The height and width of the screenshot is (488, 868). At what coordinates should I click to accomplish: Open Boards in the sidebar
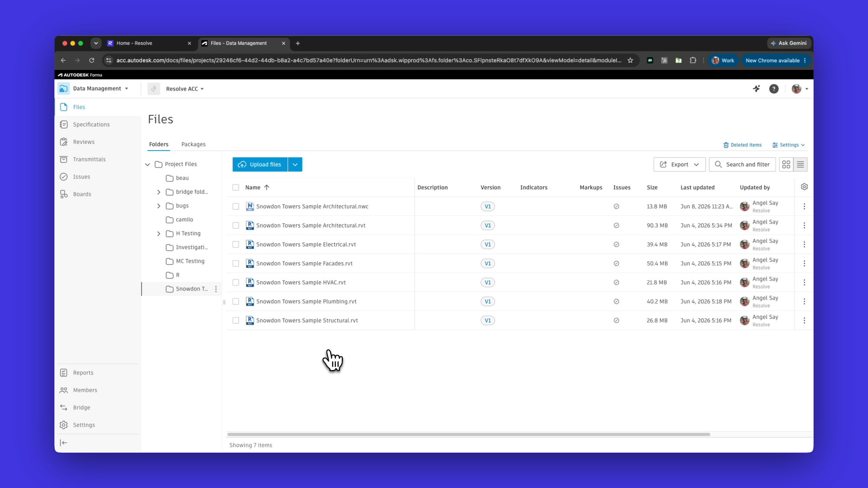(82, 194)
